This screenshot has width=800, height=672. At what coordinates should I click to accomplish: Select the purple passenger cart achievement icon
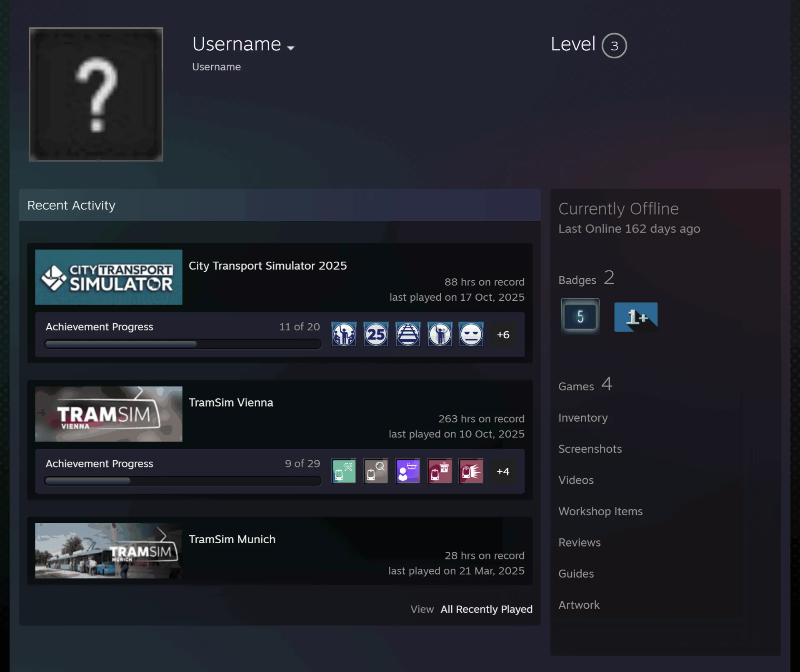(408, 471)
